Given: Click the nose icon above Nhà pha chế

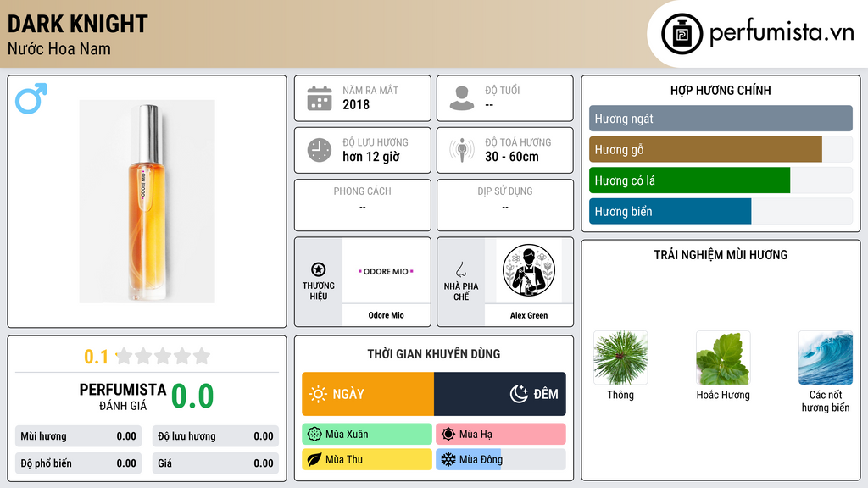Looking at the screenshot, I should 460,269.
